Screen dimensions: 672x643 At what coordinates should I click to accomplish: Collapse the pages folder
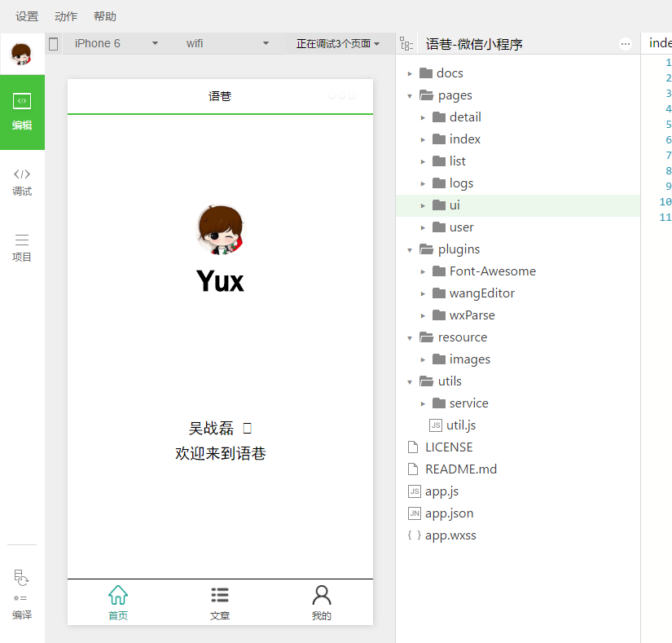coord(410,95)
